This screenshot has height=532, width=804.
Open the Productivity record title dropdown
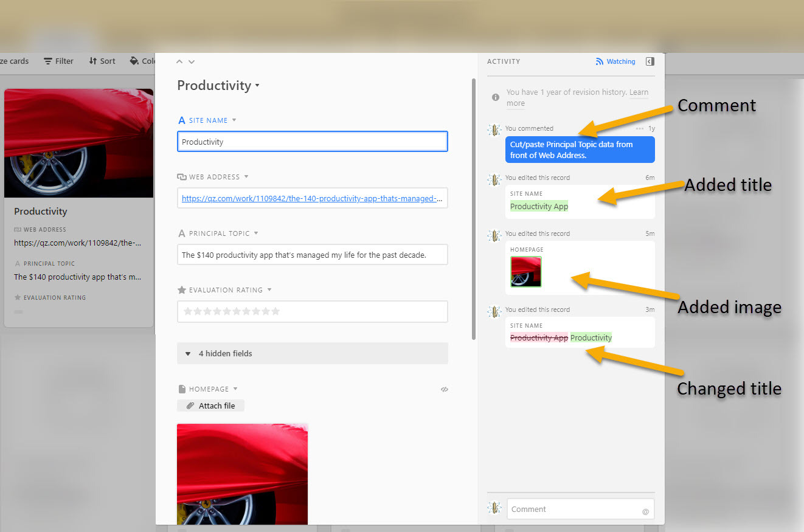point(257,86)
